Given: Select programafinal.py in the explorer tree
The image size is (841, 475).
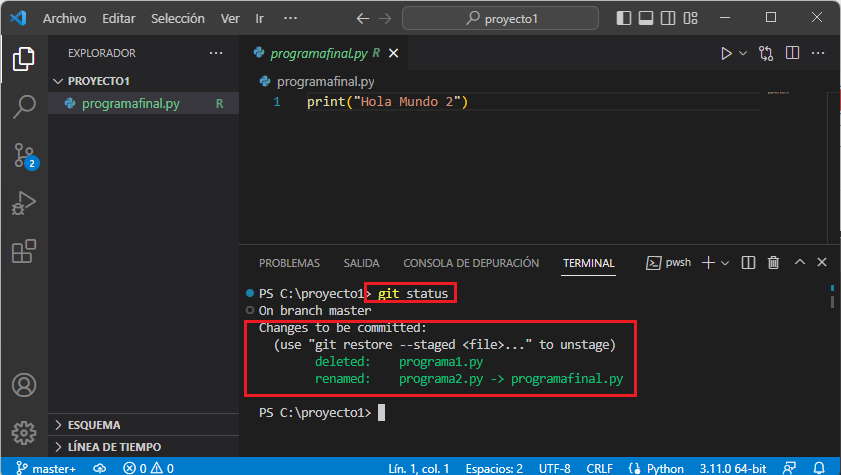Looking at the screenshot, I should [143, 103].
